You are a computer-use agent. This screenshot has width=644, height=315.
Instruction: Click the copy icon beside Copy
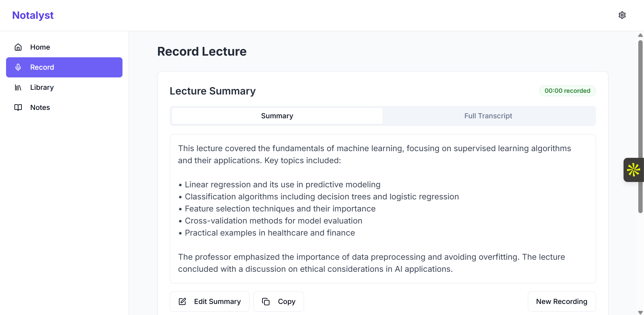pyautogui.click(x=266, y=302)
